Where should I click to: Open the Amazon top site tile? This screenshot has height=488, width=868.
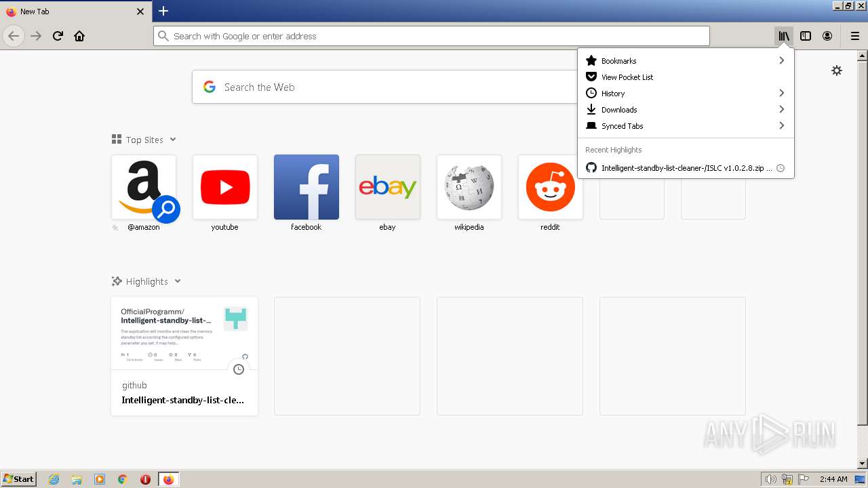(144, 187)
